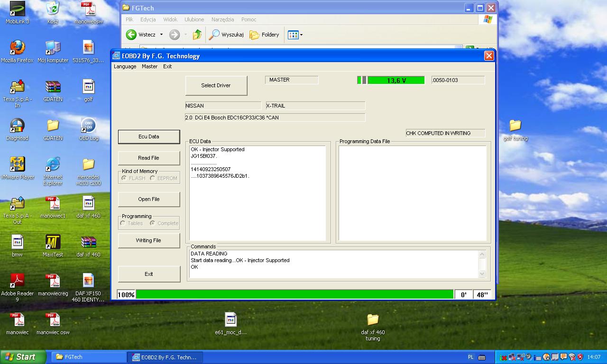Click the Read File button
Viewport: 607px width, 364px height.
pos(149,158)
